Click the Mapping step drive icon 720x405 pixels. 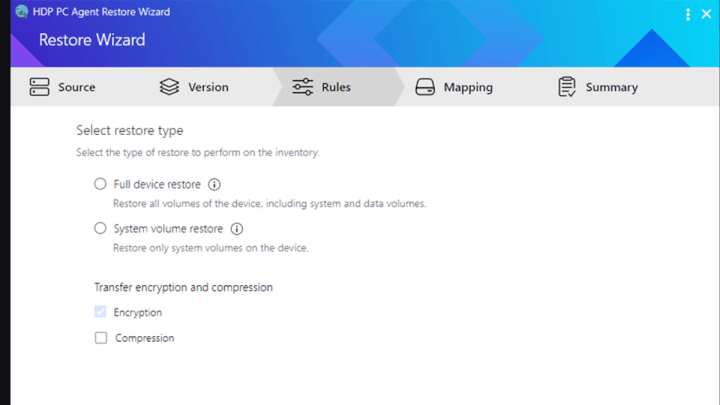point(425,87)
